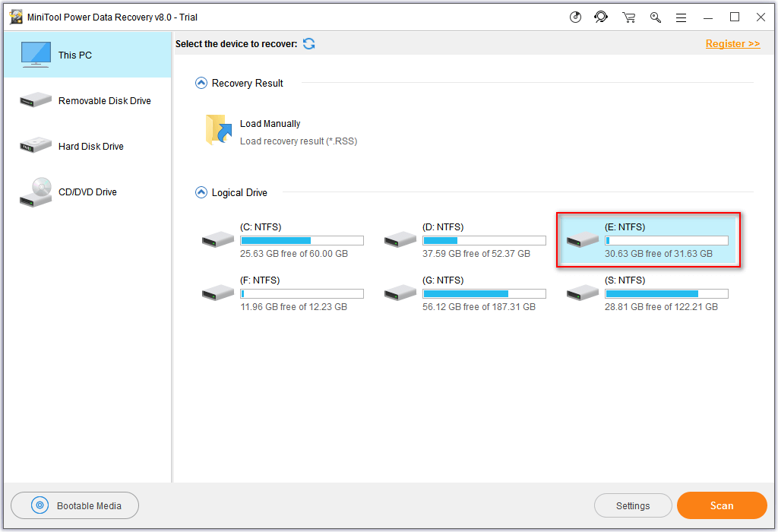This screenshot has height=532, width=778.
Task: Start the Scan
Action: [x=722, y=505]
